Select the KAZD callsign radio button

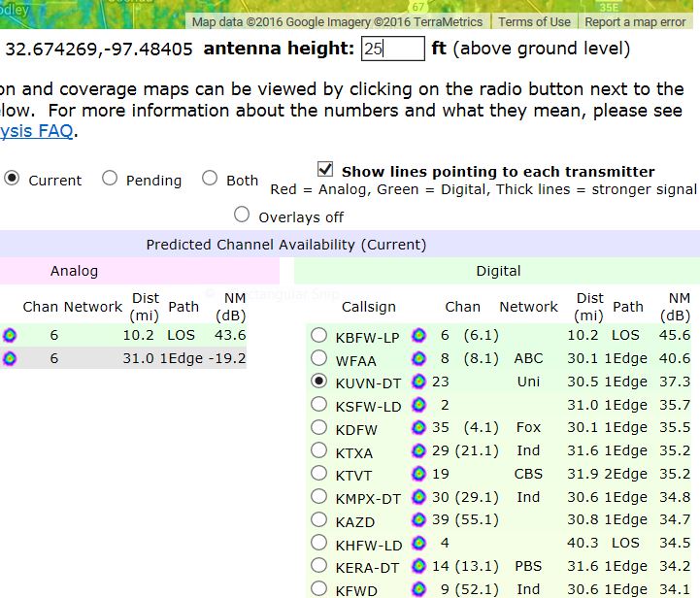pyautogui.click(x=318, y=520)
